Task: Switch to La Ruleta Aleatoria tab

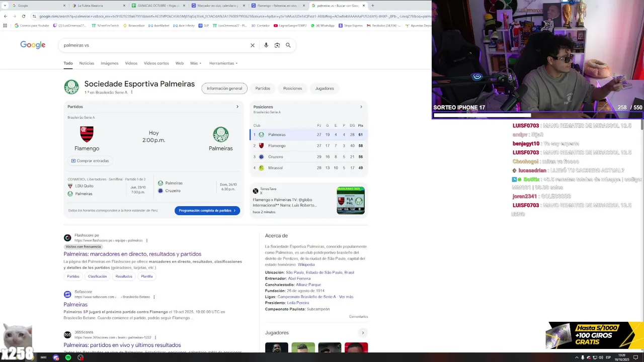Action: click(98, 6)
